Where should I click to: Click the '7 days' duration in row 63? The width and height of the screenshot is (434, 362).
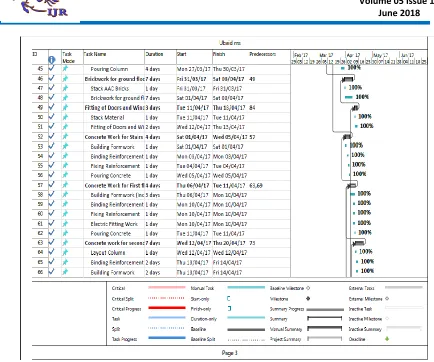(153, 243)
